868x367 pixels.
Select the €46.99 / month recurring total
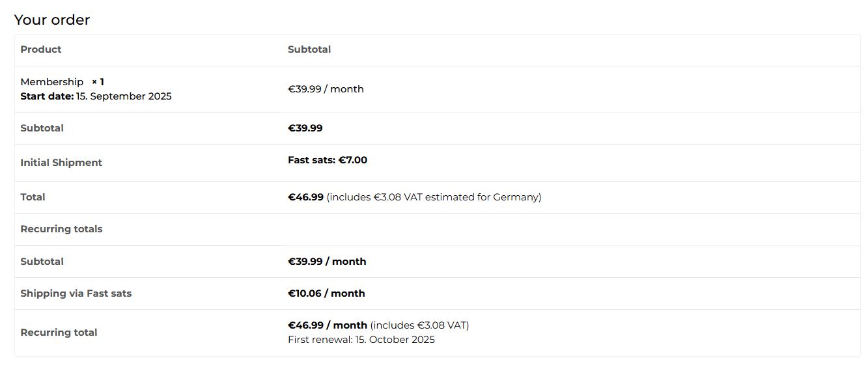click(x=328, y=325)
